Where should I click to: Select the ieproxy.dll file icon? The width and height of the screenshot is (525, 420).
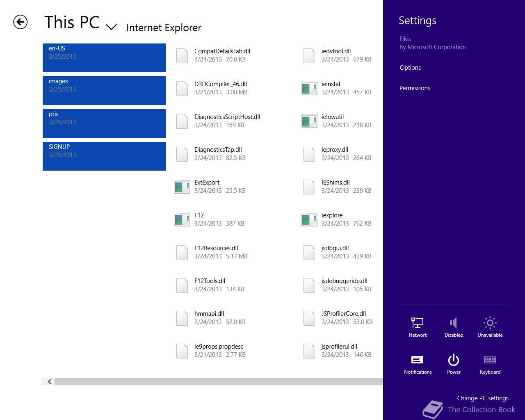click(309, 154)
